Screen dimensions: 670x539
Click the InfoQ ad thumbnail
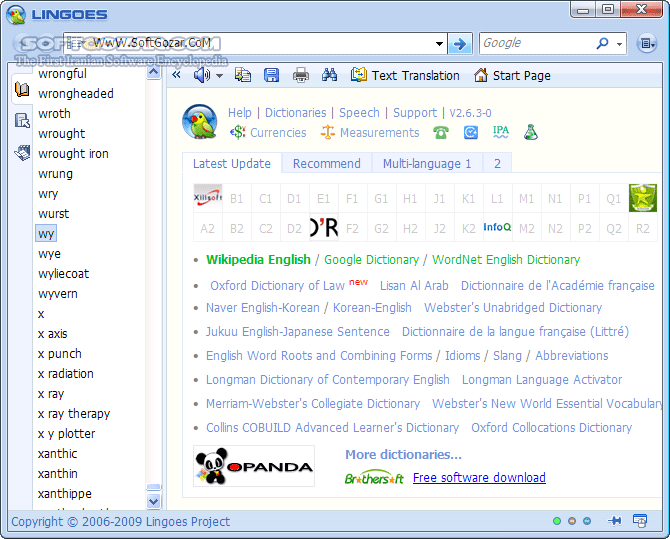coord(497,227)
